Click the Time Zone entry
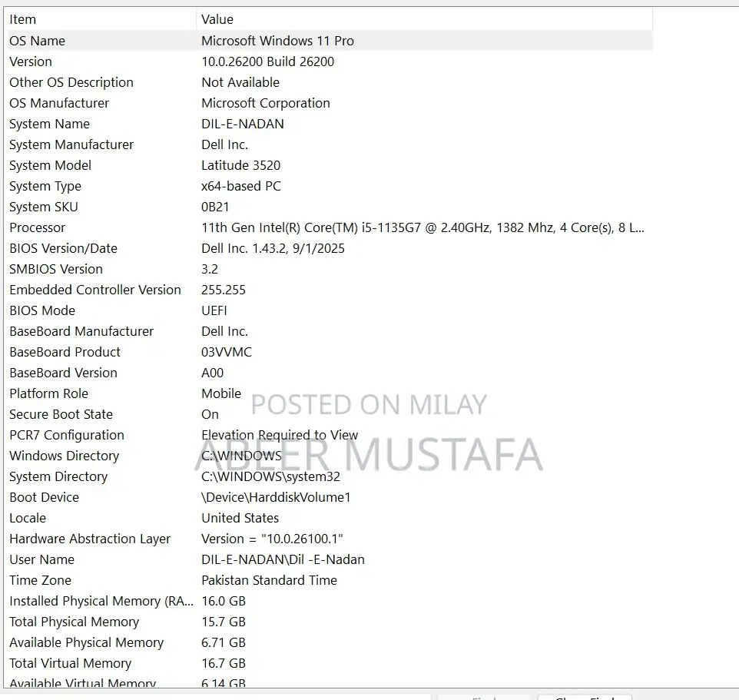The width and height of the screenshot is (739, 700). (40, 580)
